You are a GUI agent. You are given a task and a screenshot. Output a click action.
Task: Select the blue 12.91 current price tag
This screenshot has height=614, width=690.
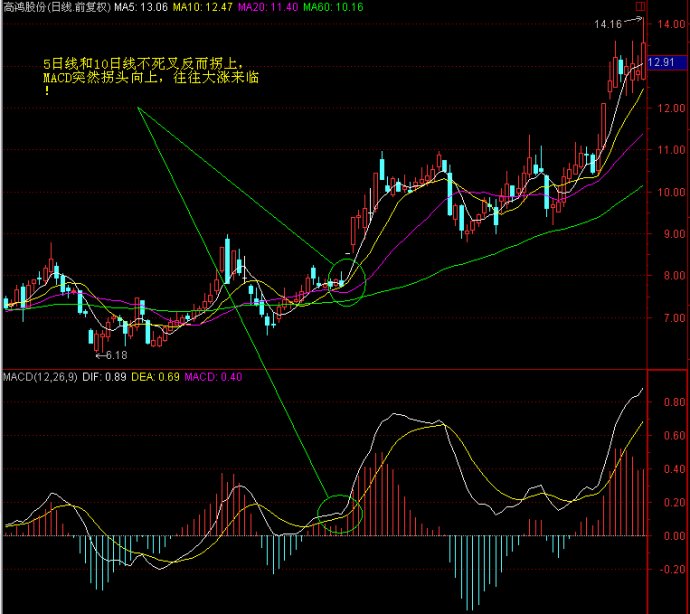coord(667,63)
